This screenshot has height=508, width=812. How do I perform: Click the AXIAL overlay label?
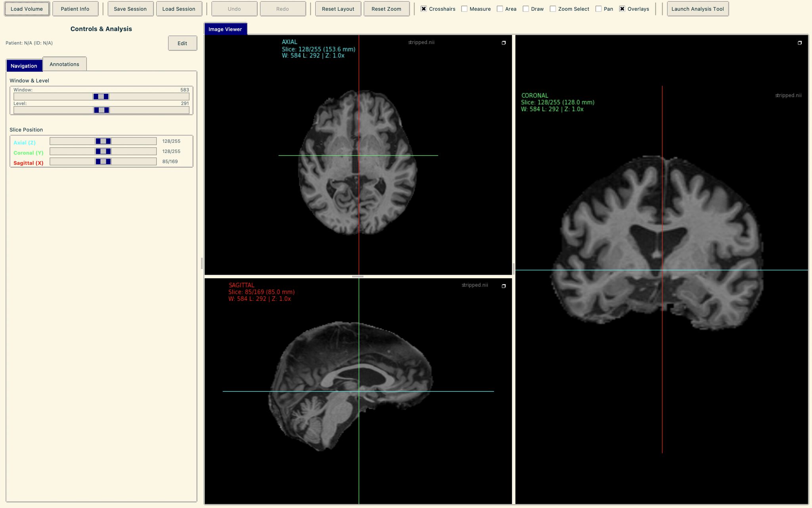click(289, 42)
